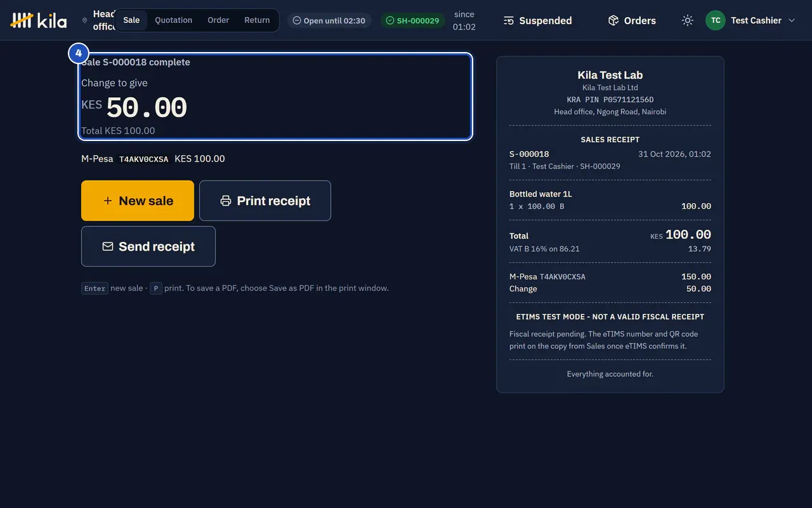
Task: Click the KRA PIN P057112156D line
Action: [610, 100]
